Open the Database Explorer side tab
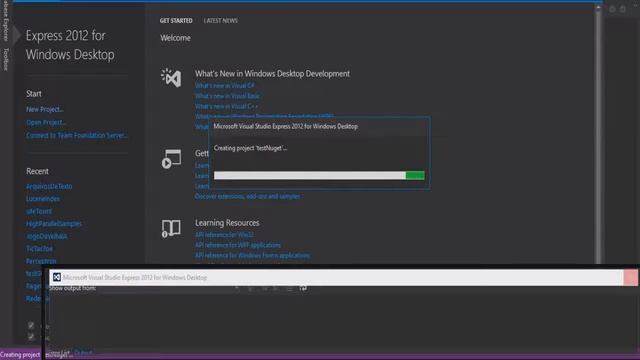The image size is (640, 360). [6, 20]
